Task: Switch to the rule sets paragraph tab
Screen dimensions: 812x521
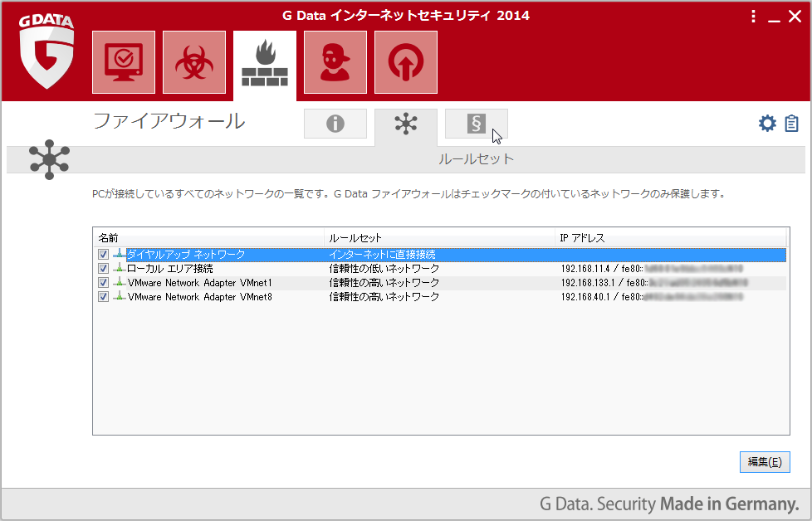Action: click(477, 124)
